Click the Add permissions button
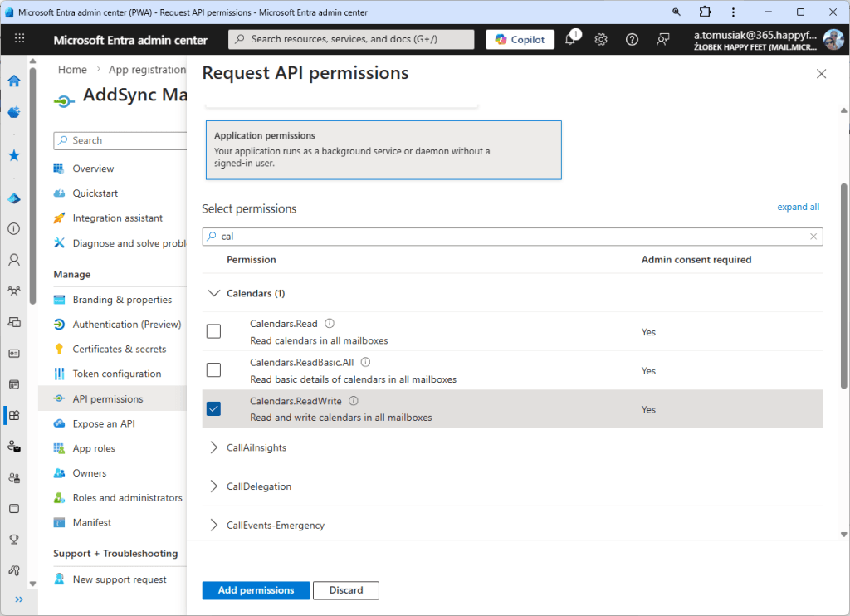This screenshot has height=616, width=850. pyautogui.click(x=256, y=590)
